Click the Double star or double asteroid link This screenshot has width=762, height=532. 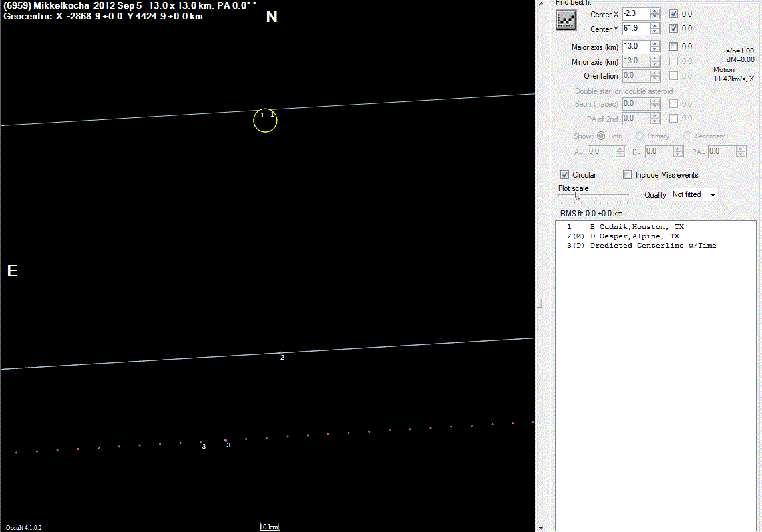624,91
